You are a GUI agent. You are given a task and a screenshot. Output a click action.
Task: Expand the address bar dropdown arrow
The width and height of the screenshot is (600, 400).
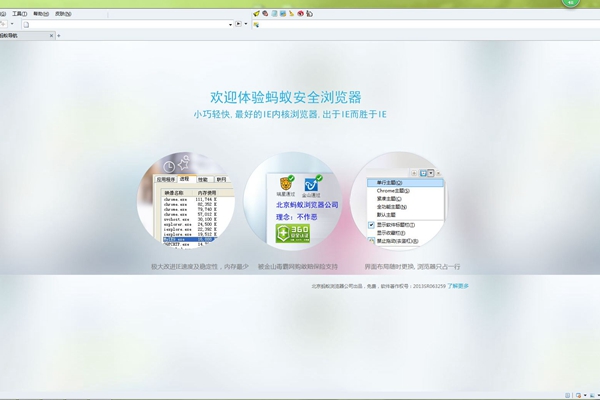tap(230, 24)
